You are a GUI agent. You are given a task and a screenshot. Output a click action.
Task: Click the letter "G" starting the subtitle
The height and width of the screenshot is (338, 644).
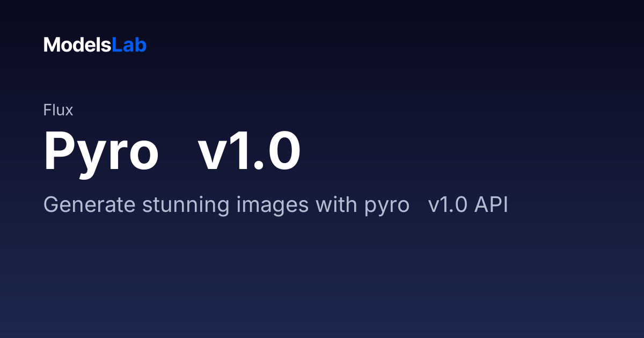click(x=50, y=205)
